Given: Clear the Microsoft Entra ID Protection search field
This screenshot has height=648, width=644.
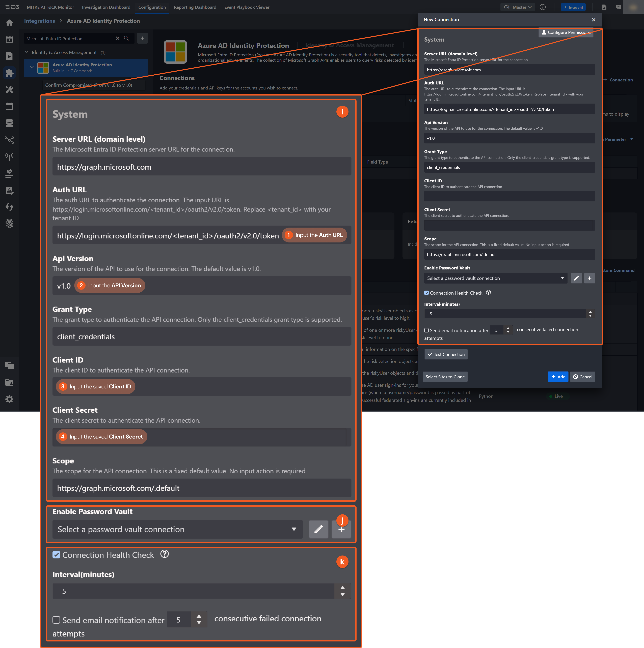Looking at the screenshot, I should (x=118, y=38).
